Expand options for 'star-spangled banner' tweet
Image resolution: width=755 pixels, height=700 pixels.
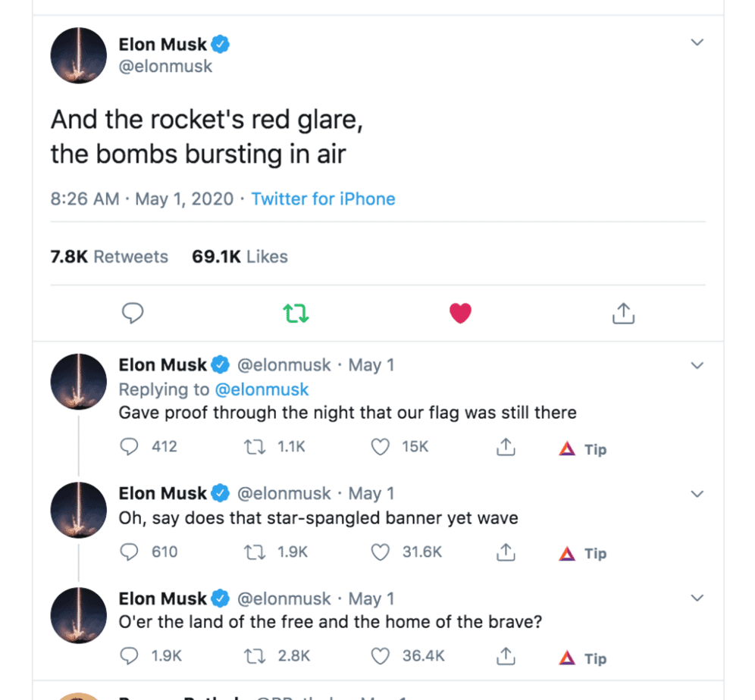point(697,494)
